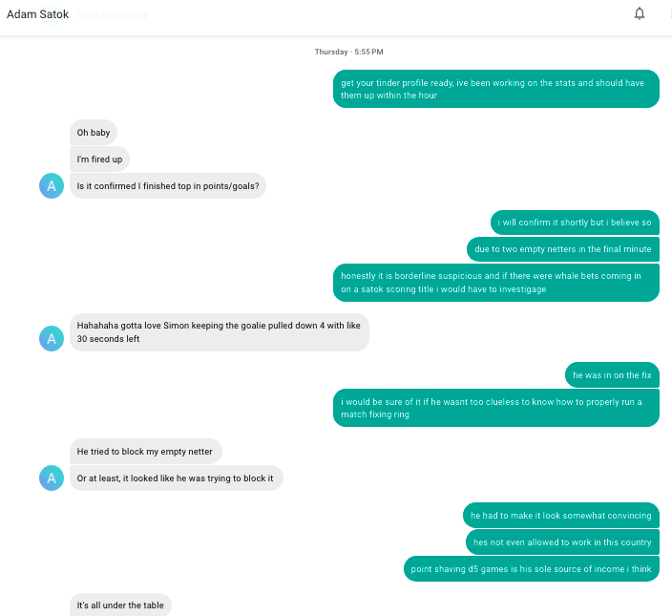Click "he was in on the fix" message
Viewport: 672px width, 616px height.
(612, 375)
